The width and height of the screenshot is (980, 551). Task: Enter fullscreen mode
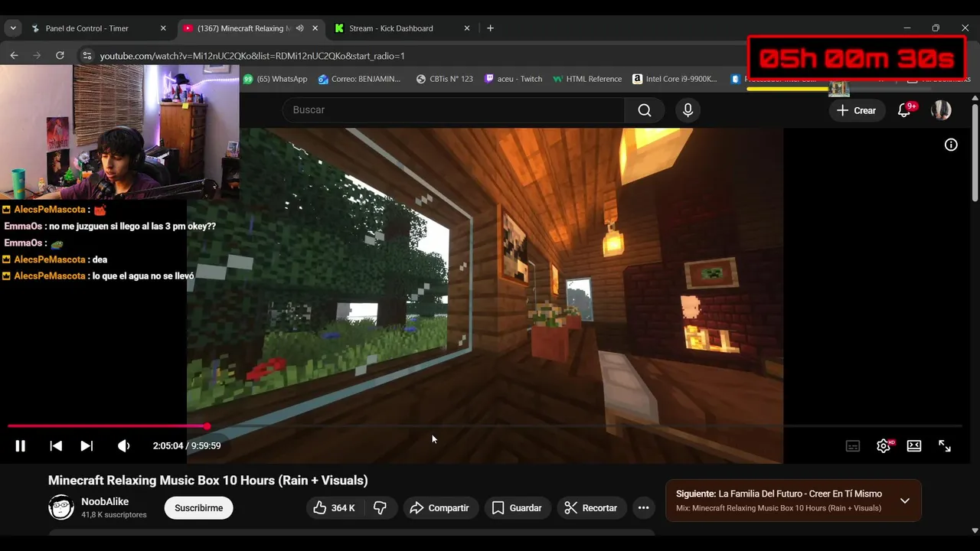coord(945,446)
